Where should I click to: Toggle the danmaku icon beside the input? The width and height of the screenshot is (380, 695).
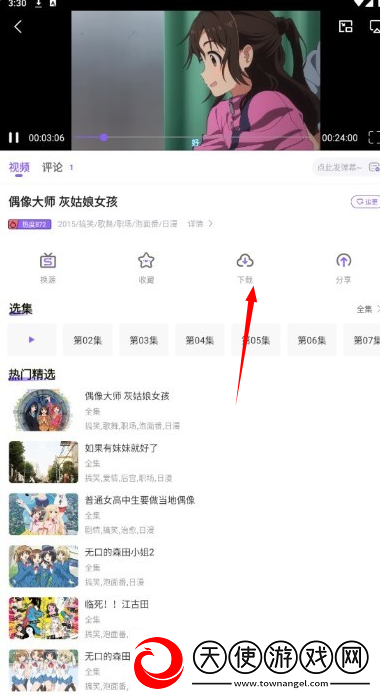[374, 168]
